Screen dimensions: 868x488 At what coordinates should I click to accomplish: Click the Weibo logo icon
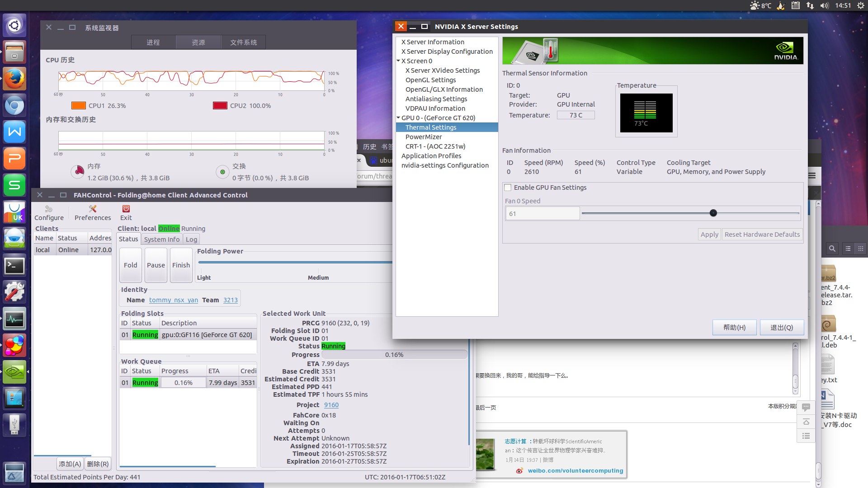(x=519, y=471)
